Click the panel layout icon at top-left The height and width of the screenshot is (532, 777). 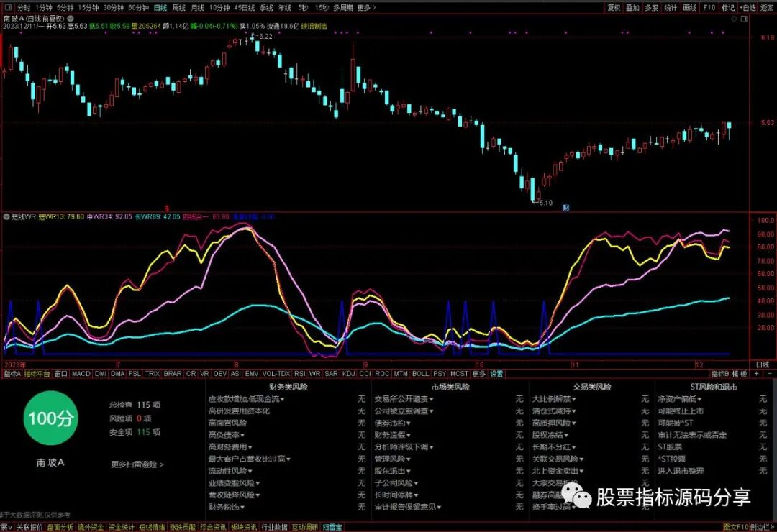(x=7, y=7)
